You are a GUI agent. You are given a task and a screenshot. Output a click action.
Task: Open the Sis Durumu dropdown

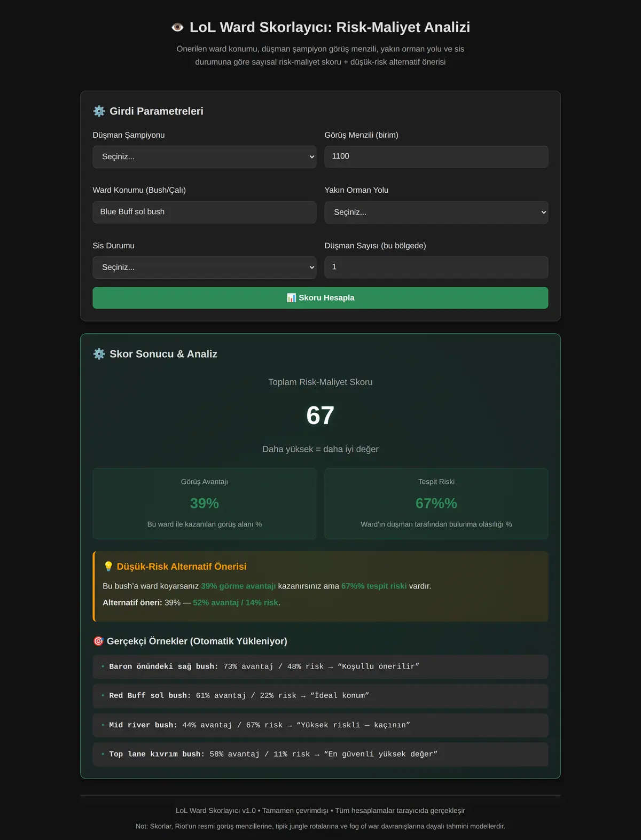205,268
